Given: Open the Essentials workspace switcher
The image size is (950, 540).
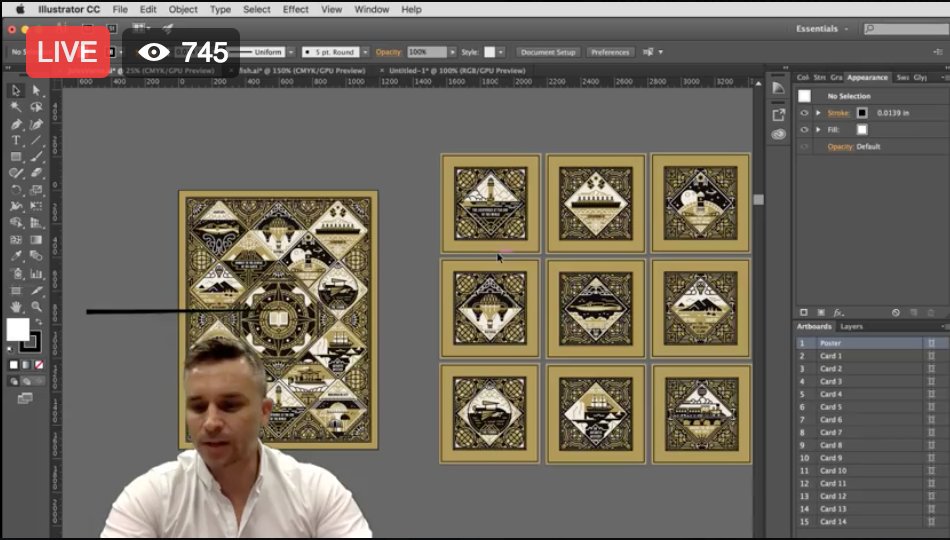Looking at the screenshot, I should click(x=822, y=28).
